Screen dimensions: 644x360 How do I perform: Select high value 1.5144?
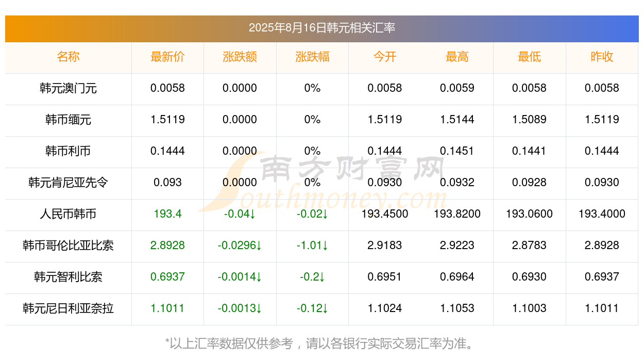point(457,120)
